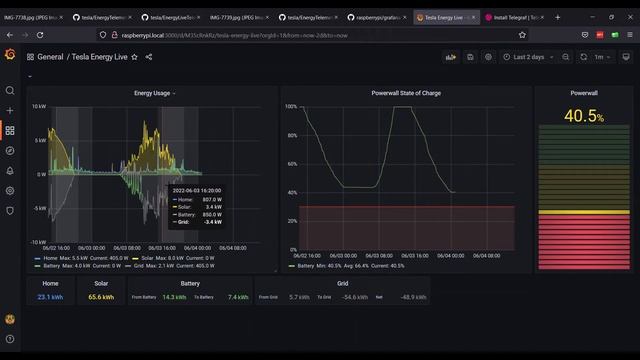The image size is (640, 360).
Task: Save the dashboard with the disk icon
Action: [x=470, y=57]
